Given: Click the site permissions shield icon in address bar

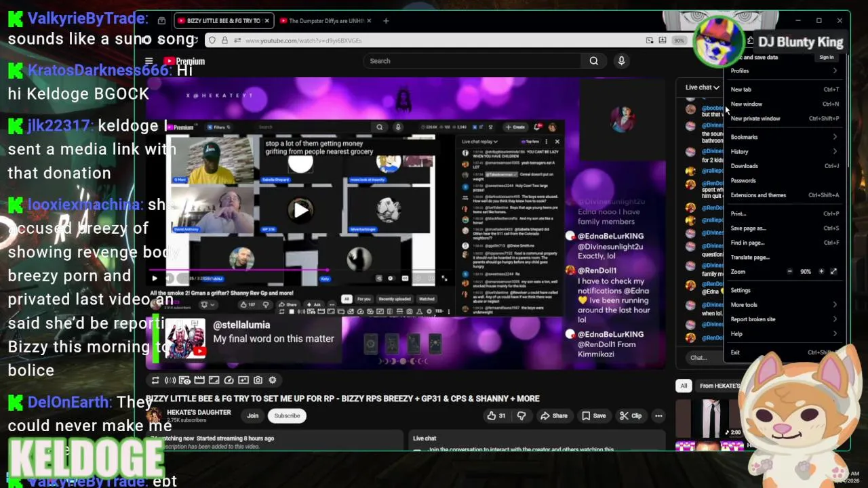Looking at the screenshot, I should point(212,41).
